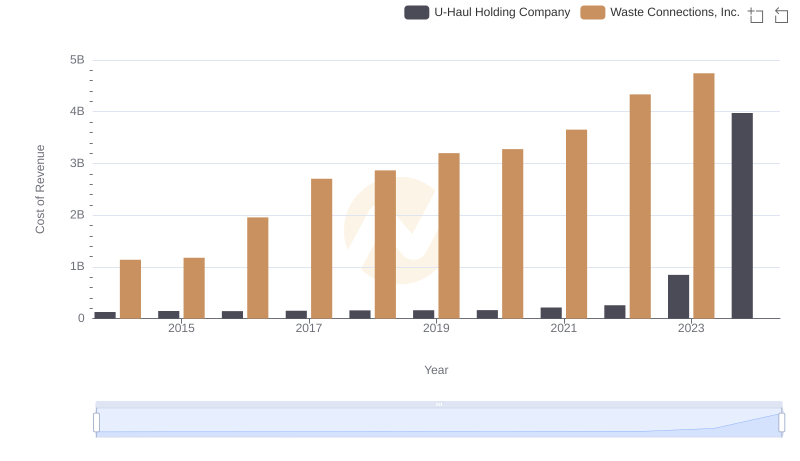Image resolution: width=800 pixels, height=461 pixels.
Task: Select the Waste Connections bar for 2022
Action: tap(640, 207)
